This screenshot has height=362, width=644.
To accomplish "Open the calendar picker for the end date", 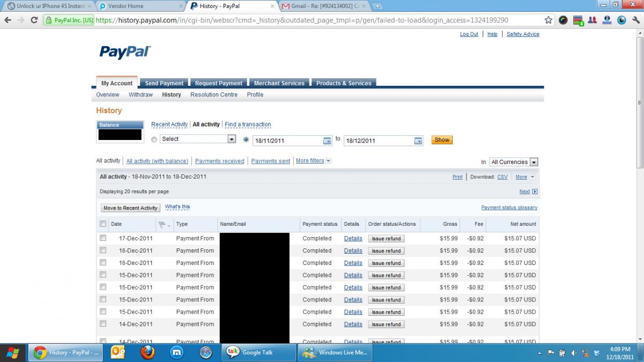I will (418, 141).
